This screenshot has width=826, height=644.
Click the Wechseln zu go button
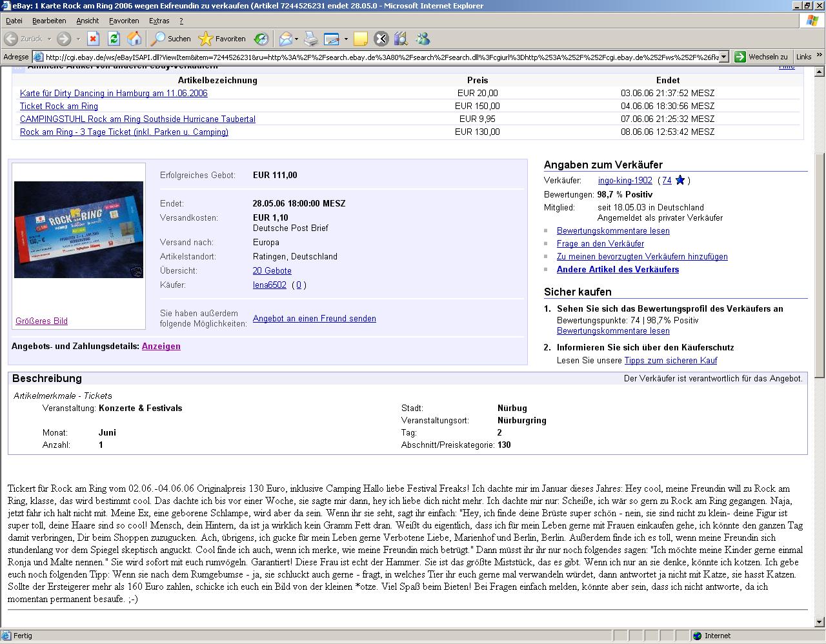761,57
